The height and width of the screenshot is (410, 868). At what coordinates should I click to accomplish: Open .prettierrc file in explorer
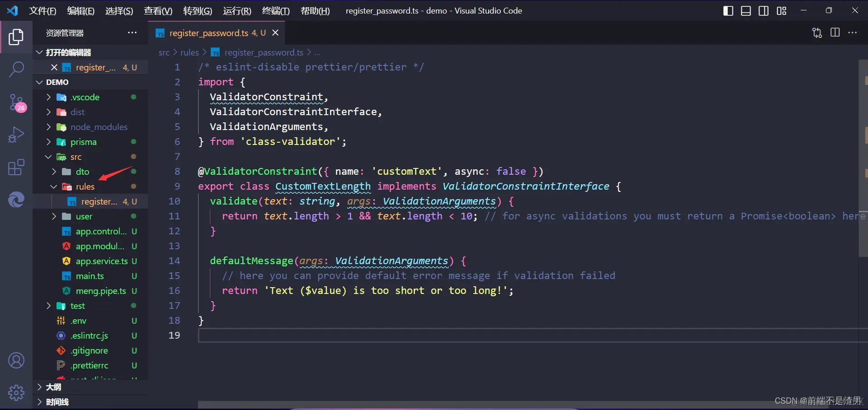[90, 365]
